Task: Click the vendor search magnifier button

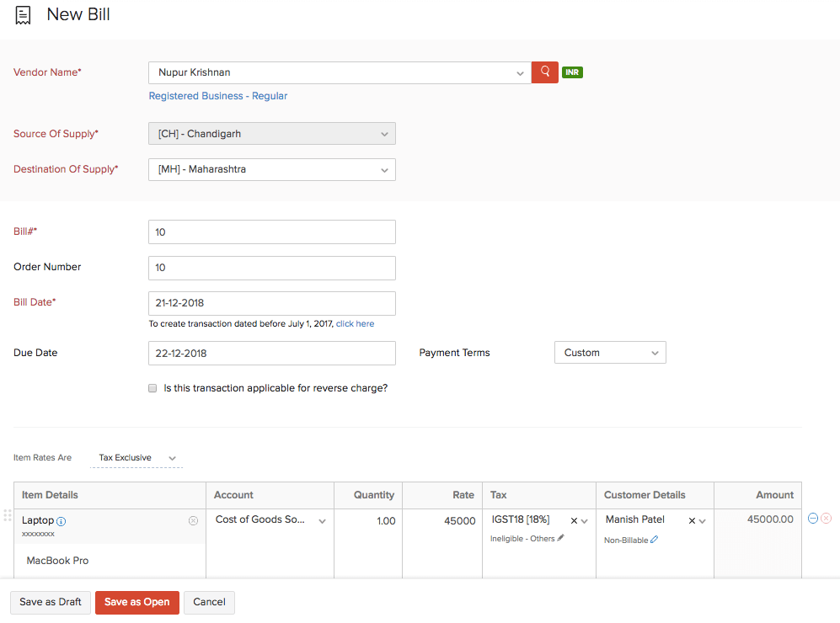Action: pos(545,72)
